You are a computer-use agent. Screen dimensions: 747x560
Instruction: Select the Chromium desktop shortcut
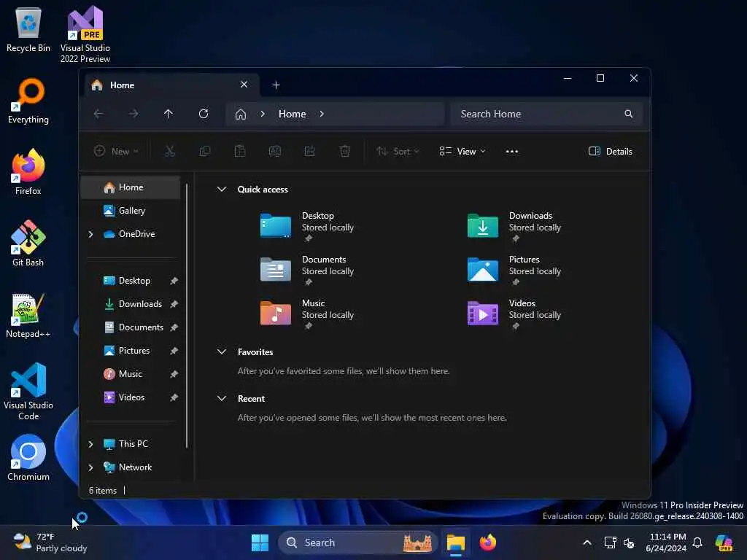pos(28,458)
